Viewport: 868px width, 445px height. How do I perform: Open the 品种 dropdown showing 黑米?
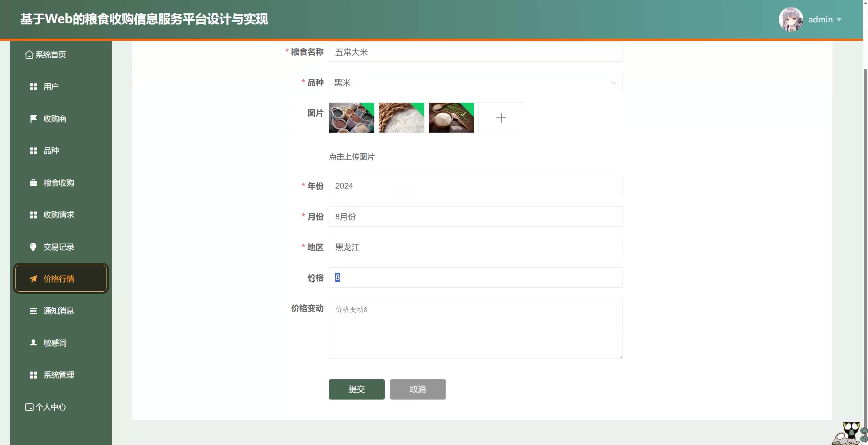[471, 82]
